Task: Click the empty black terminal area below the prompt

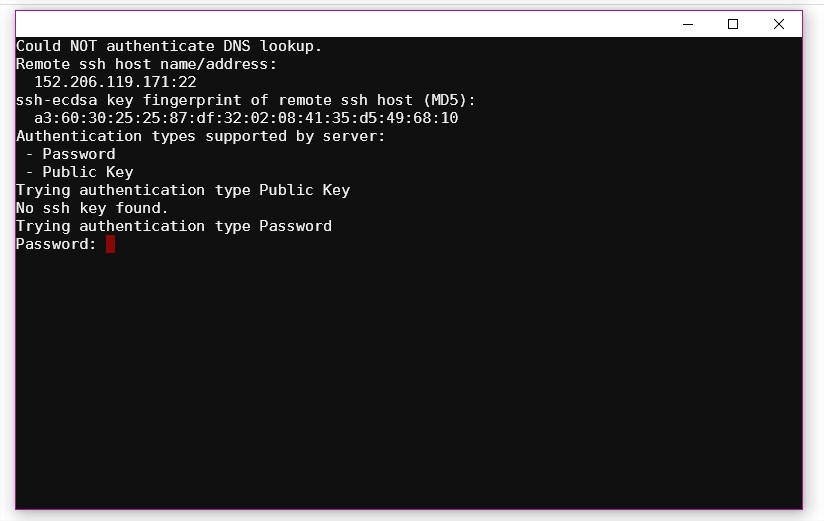Action: 409,381
